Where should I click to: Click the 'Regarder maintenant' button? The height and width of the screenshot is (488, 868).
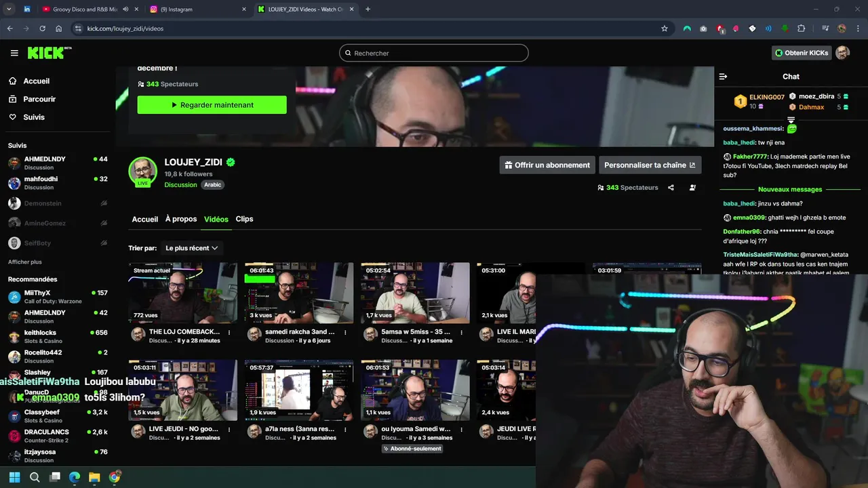(x=212, y=105)
